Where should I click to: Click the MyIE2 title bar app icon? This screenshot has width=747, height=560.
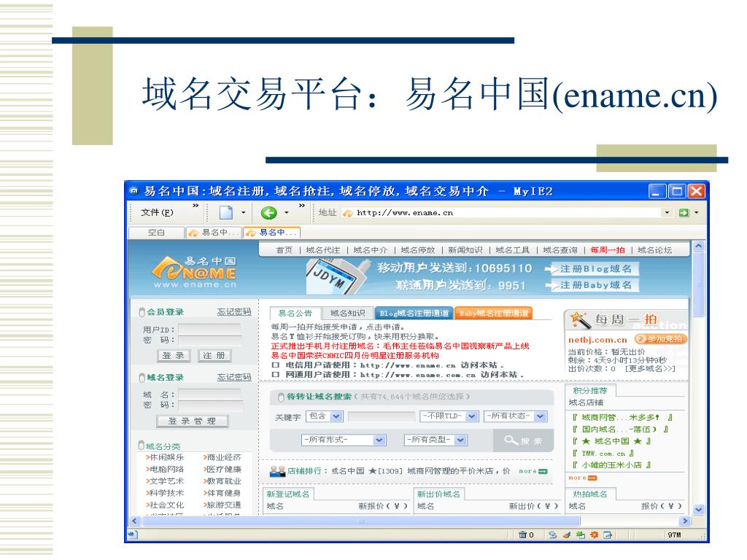coord(134,192)
